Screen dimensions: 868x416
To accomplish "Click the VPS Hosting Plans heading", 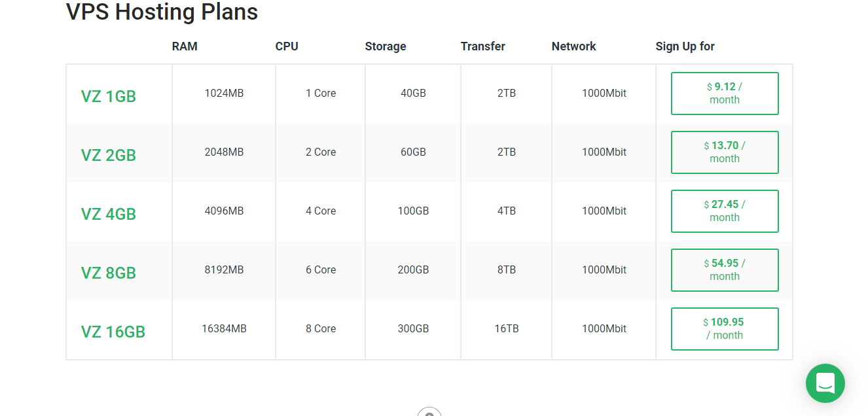I will tap(161, 12).
